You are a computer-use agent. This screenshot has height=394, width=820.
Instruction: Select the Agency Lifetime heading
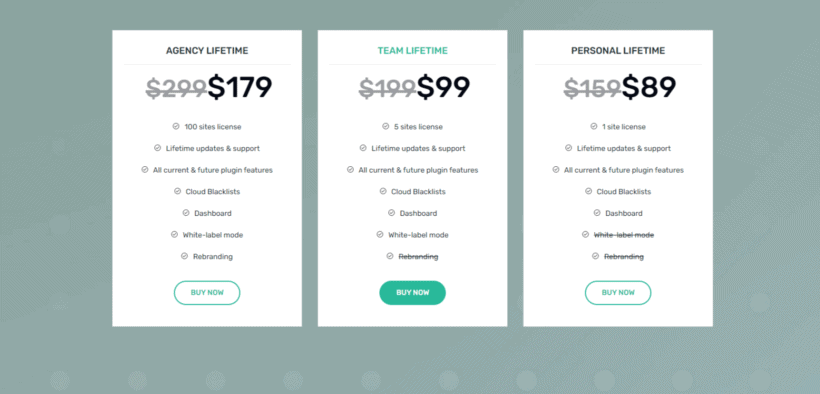[207, 51]
